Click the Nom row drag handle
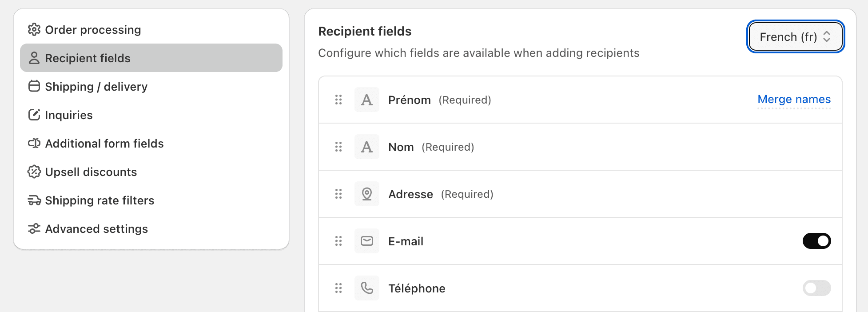The height and width of the screenshot is (312, 868). 338,147
